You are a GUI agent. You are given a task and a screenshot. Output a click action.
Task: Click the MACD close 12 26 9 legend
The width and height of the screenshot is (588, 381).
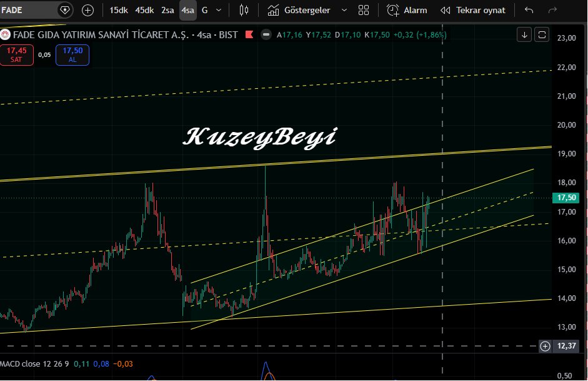pos(34,364)
